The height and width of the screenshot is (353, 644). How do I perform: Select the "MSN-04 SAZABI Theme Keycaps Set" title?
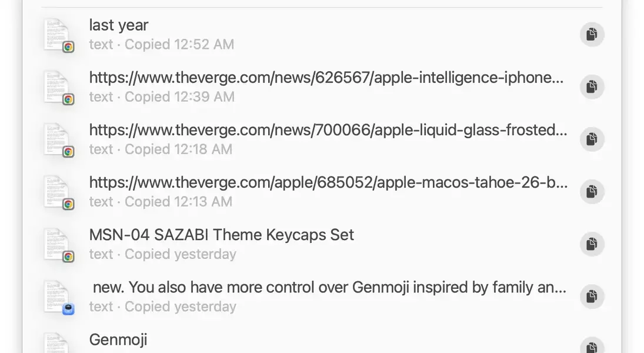click(x=221, y=235)
